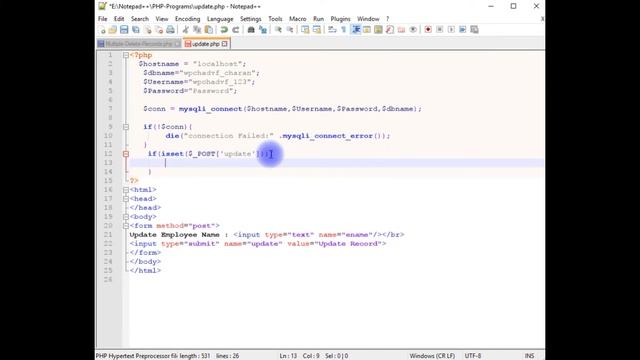Click the Close All toolbar icon
Viewport: 640px width, 360px height.
pyautogui.click(x=159, y=30)
